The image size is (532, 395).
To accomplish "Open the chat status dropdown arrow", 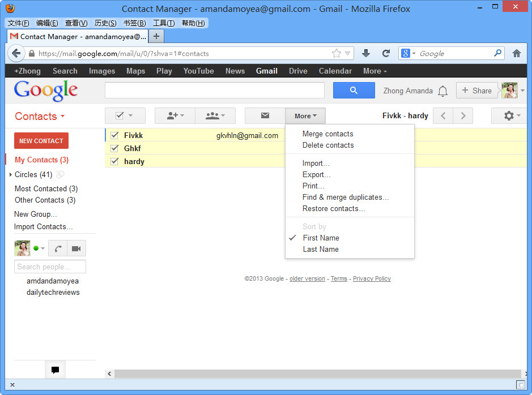I will click(x=42, y=248).
